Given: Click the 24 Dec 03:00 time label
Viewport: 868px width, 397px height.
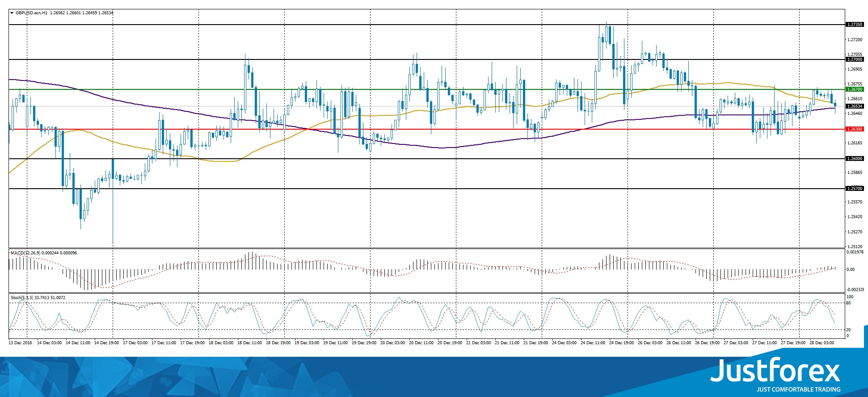Looking at the screenshot, I should 564,343.
